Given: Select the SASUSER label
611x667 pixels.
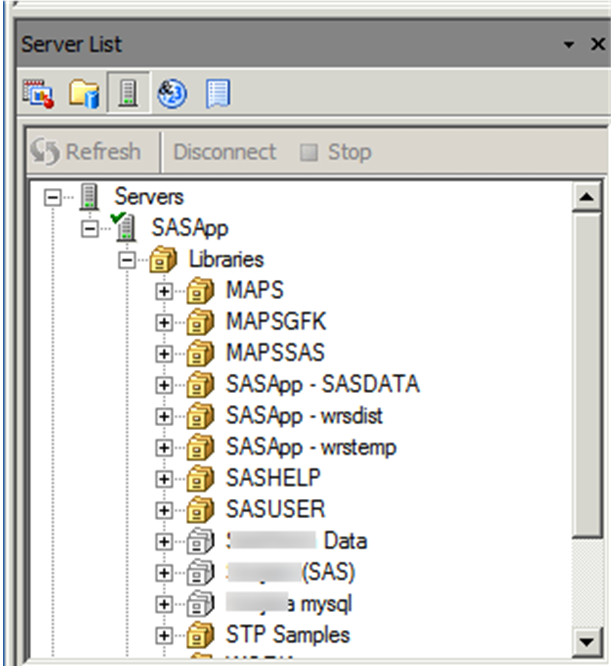Looking at the screenshot, I should pyautogui.click(x=275, y=509).
